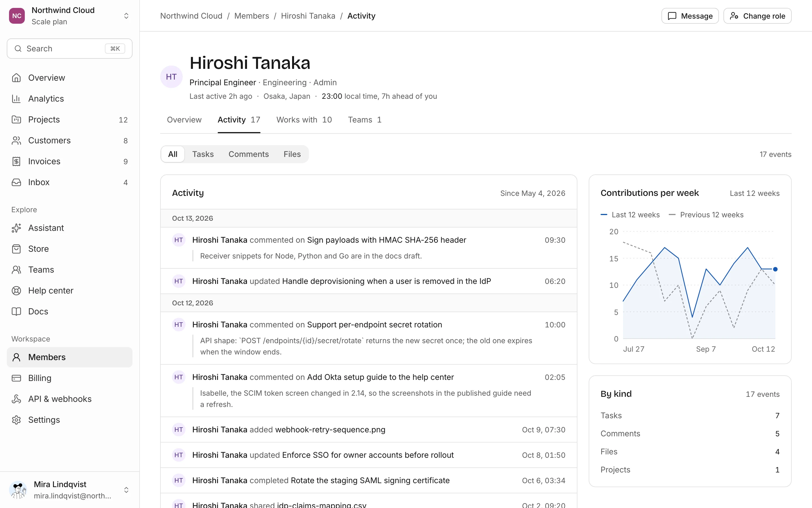Click the HT profile avatar beside Hiroshi Tanaka
Image resolution: width=812 pixels, height=508 pixels.
171,76
